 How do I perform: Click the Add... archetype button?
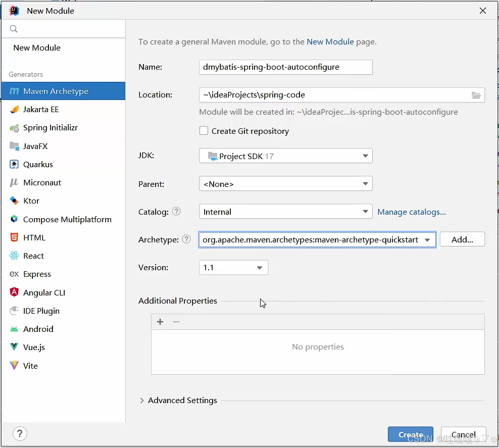coord(462,239)
